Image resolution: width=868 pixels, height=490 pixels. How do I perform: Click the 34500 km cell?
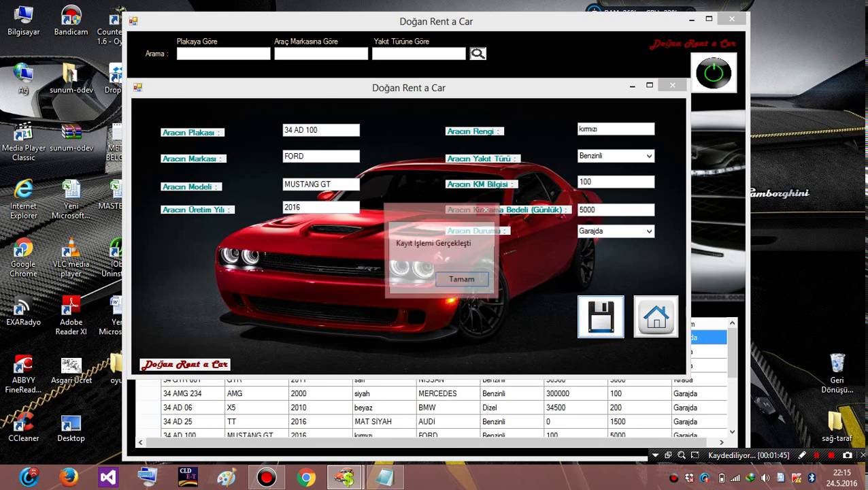(x=575, y=408)
